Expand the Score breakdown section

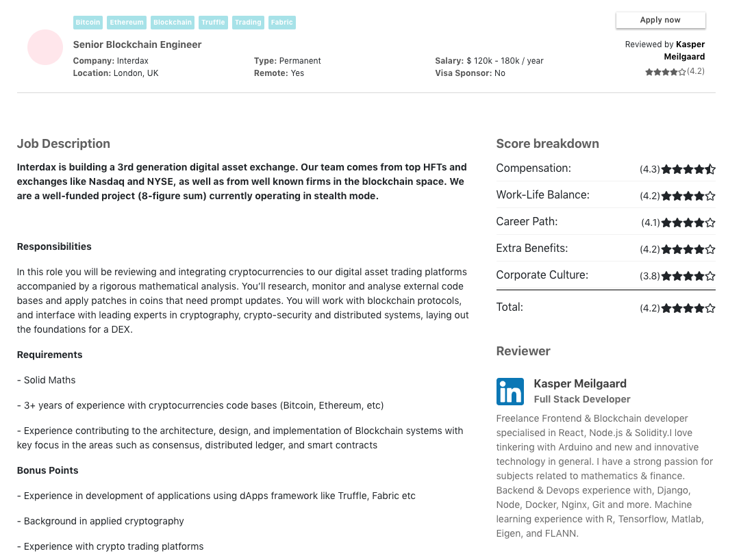pyautogui.click(x=547, y=144)
